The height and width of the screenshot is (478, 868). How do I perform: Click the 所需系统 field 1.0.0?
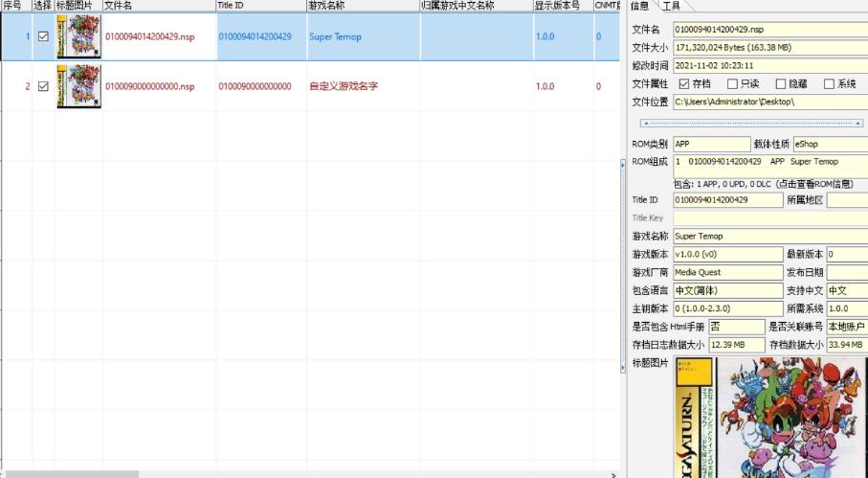point(848,308)
